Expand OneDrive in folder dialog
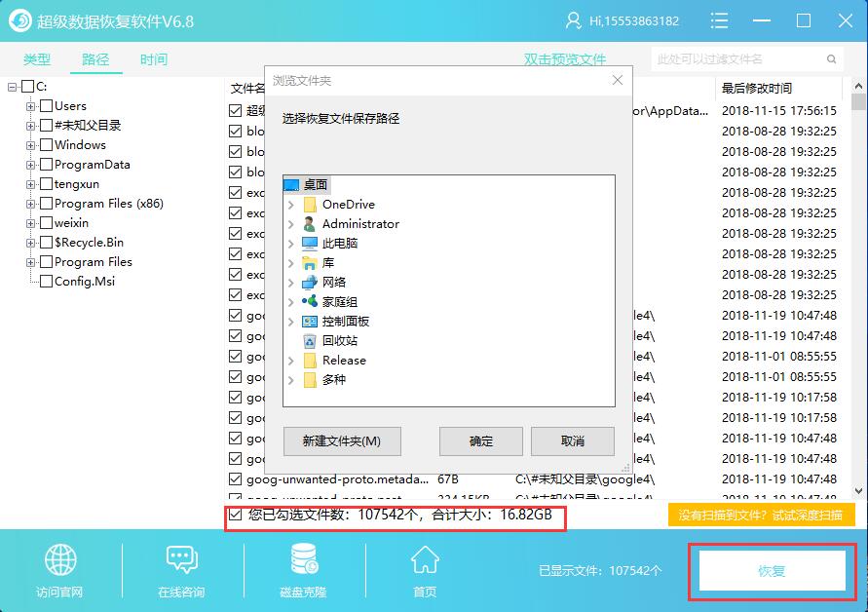The image size is (868, 612). pos(291,205)
